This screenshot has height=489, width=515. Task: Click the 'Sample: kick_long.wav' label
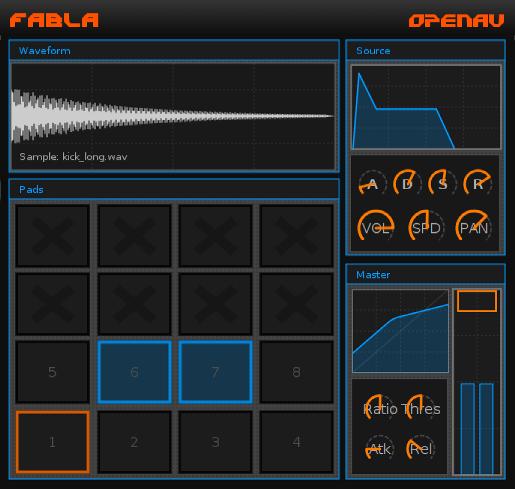click(x=73, y=157)
